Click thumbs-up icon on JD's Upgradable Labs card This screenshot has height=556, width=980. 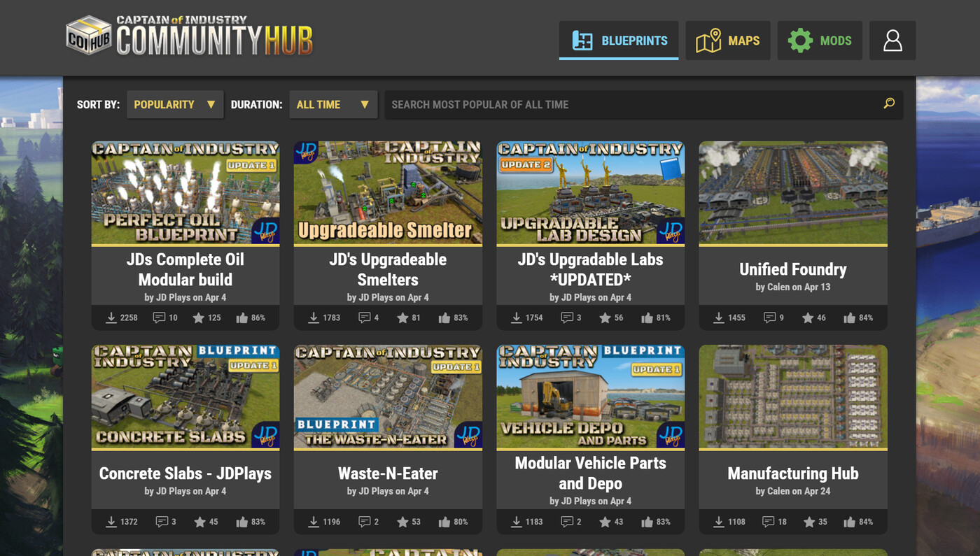pos(647,318)
